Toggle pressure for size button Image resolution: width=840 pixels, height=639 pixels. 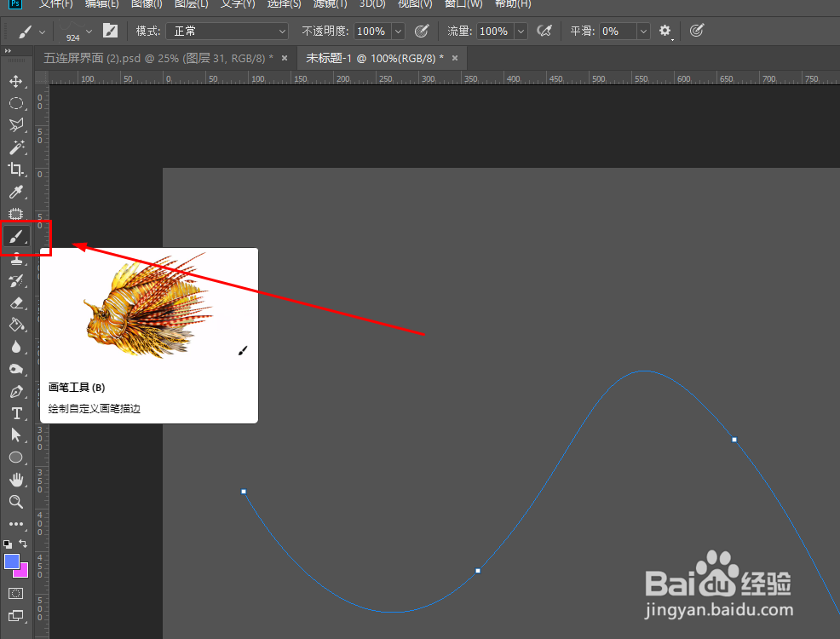[x=696, y=31]
